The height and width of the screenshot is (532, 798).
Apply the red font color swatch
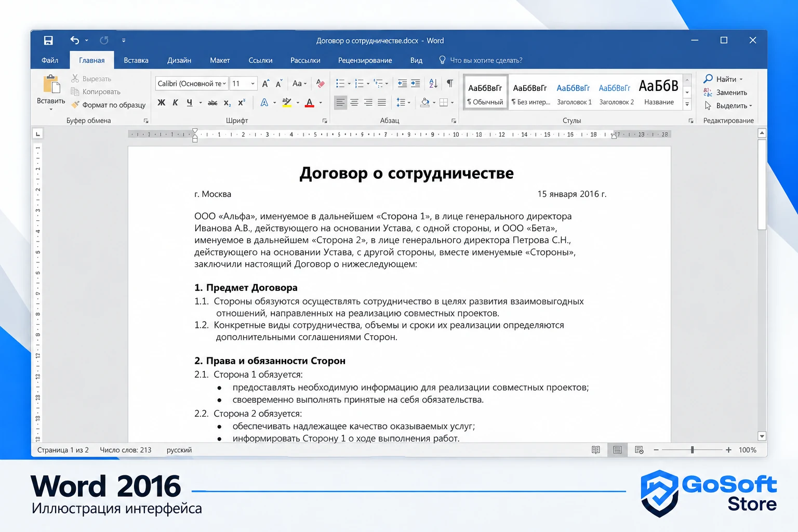[x=310, y=103]
